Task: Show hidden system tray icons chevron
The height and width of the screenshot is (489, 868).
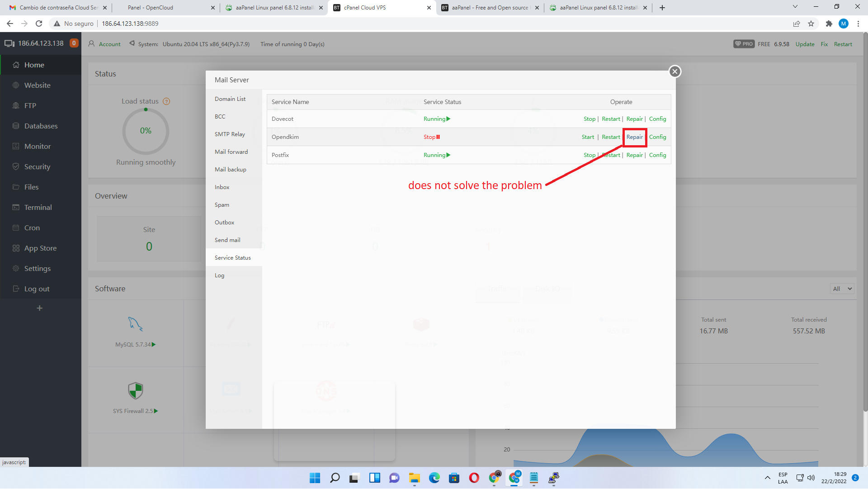Action: point(767,478)
